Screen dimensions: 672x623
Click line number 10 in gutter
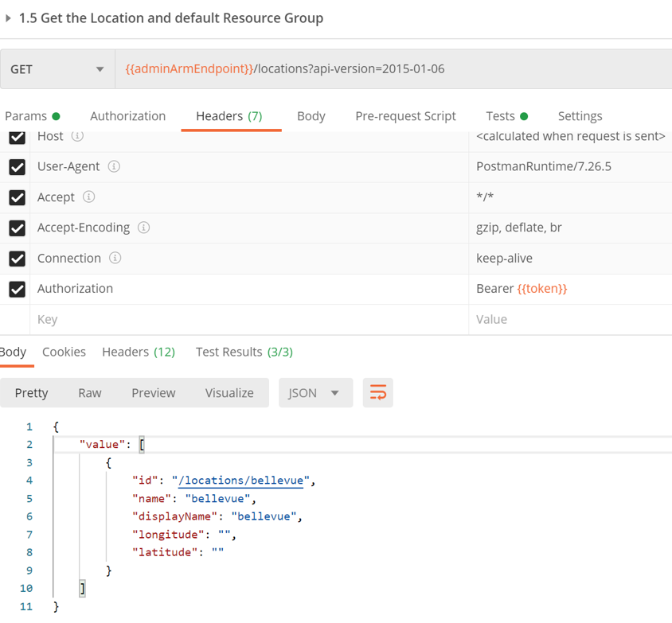(26, 588)
